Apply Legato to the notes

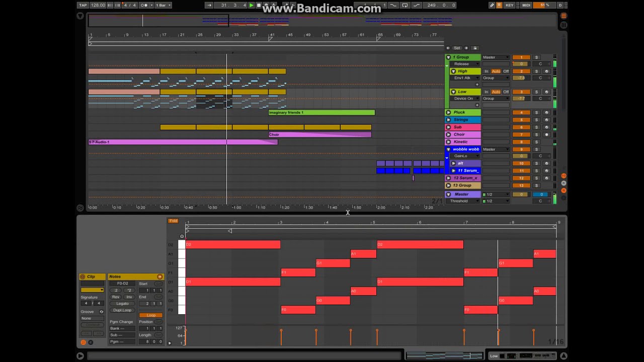(x=122, y=304)
